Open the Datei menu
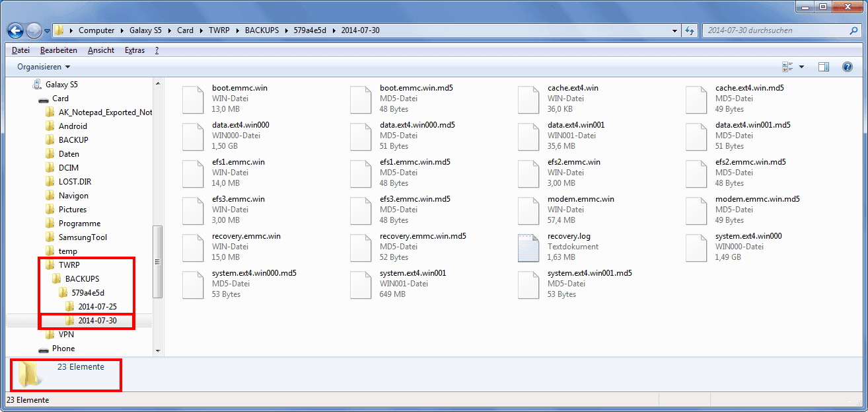This screenshot has height=412, width=868. click(x=21, y=50)
